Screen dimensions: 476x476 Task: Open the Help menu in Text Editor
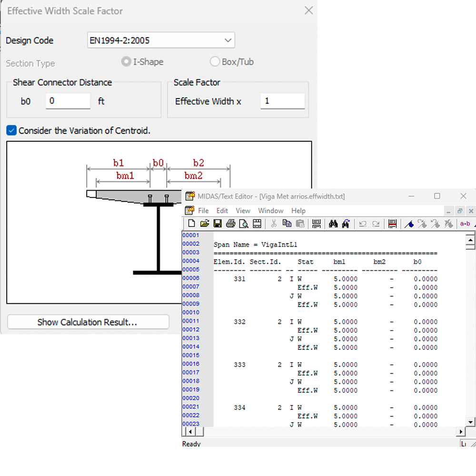pos(298,211)
